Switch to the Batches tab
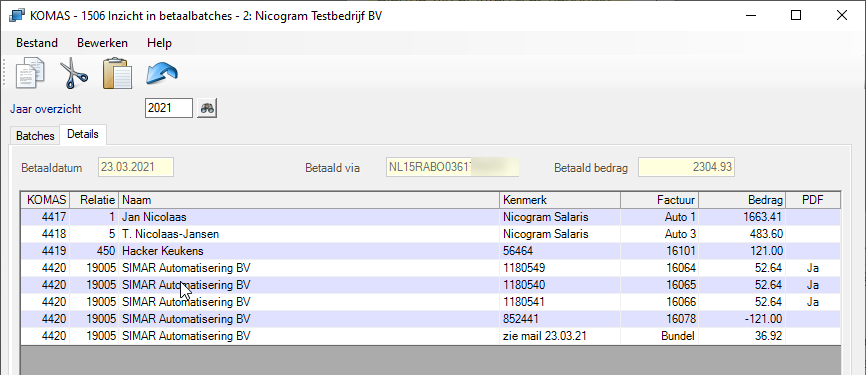The image size is (866, 375). (x=35, y=136)
